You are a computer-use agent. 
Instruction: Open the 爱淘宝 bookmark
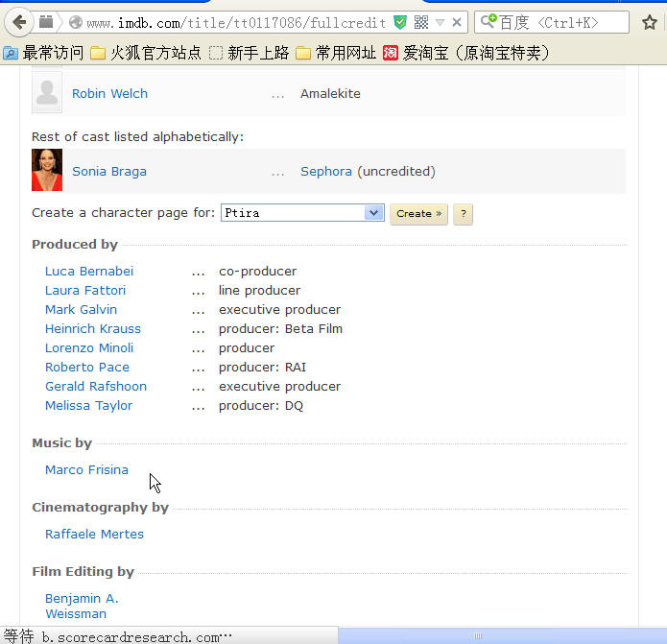coord(466,53)
